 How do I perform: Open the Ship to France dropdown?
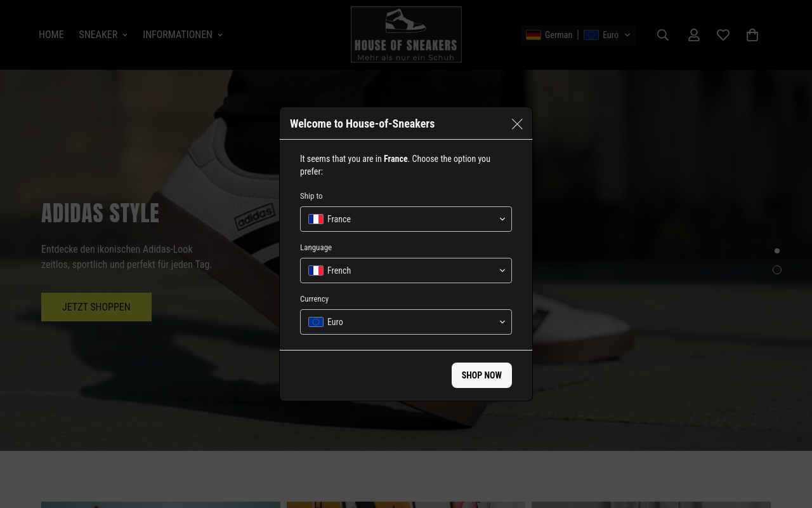[406, 219]
